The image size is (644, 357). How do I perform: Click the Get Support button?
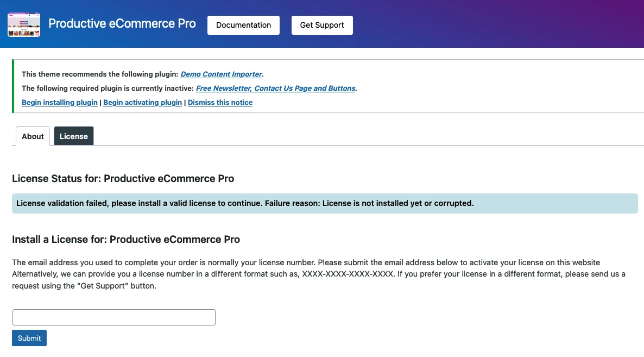click(x=322, y=26)
